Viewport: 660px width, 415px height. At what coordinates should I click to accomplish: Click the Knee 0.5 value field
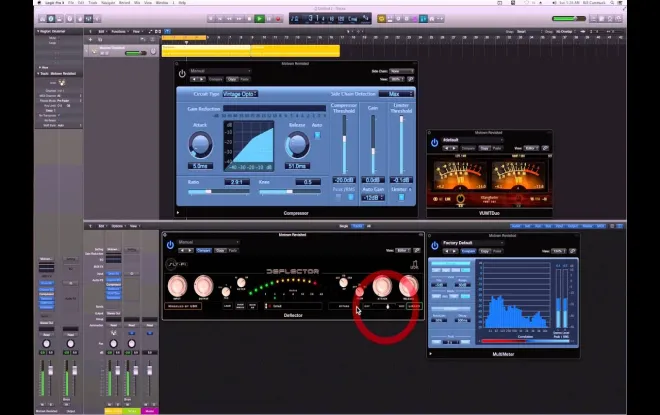[308, 182]
